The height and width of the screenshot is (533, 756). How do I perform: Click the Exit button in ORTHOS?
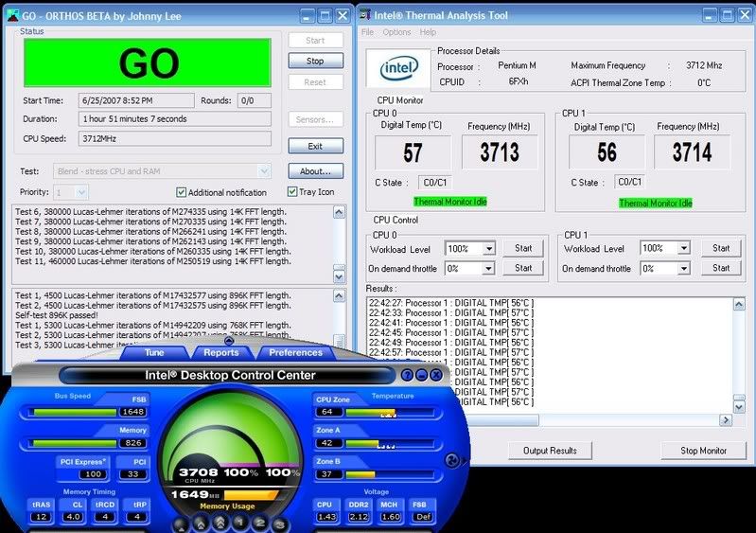(315, 146)
